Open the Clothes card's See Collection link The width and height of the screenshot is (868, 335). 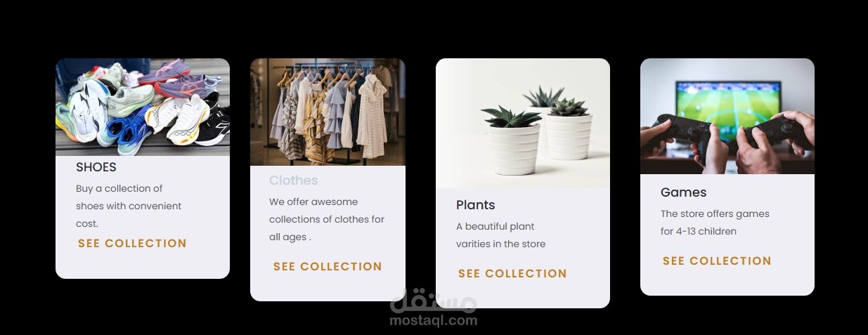click(x=328, y=267)
